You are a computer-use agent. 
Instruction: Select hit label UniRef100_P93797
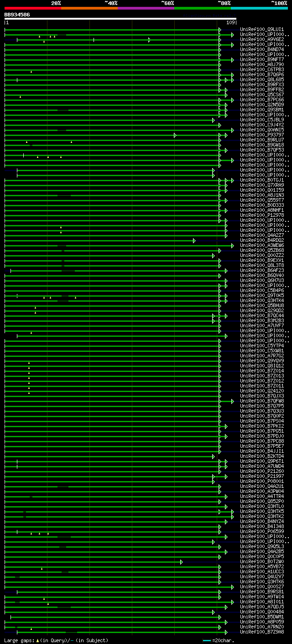pyautogui.click(x=262, y=135)
